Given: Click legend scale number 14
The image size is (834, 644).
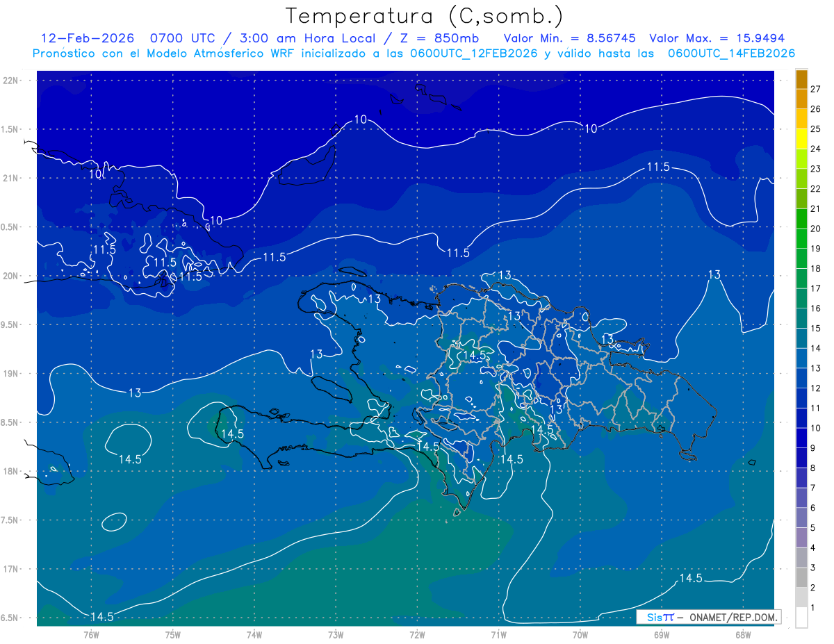Looking at the screenshot, I should (x=816, y=348).
